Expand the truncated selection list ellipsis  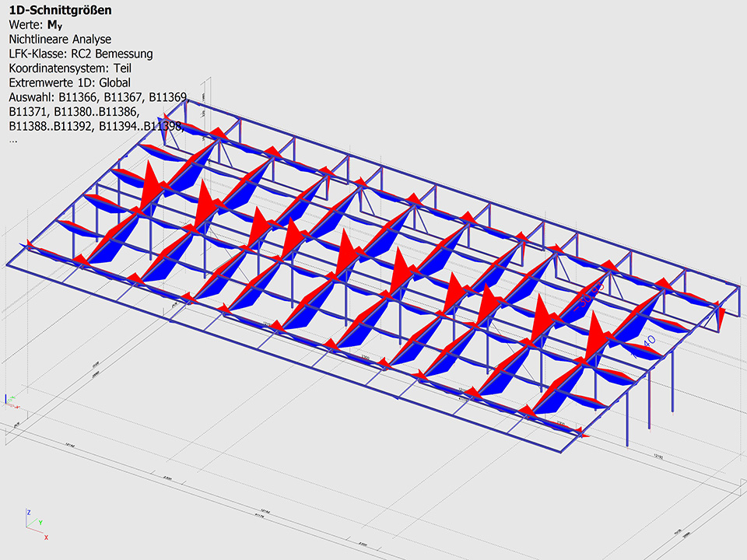pos(13,141)
